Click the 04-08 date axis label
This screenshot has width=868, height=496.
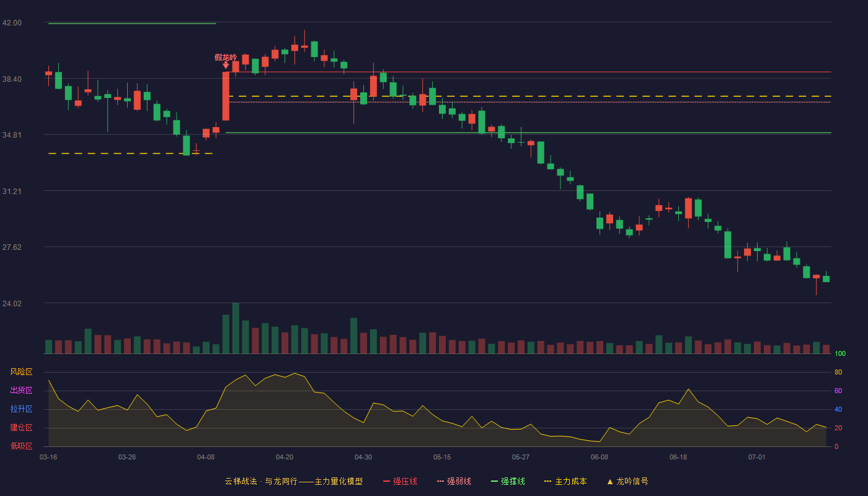click(206, 457)
